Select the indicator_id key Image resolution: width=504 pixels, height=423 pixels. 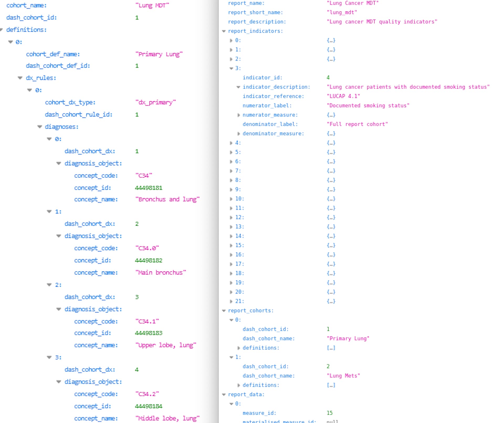click(262, 78)
